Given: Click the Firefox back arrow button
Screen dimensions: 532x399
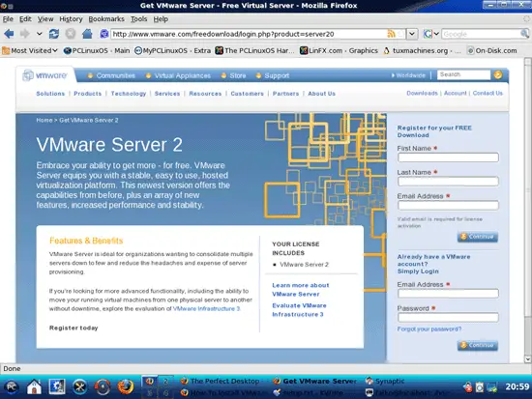Looking at the screenshot, I should point(9,34).
